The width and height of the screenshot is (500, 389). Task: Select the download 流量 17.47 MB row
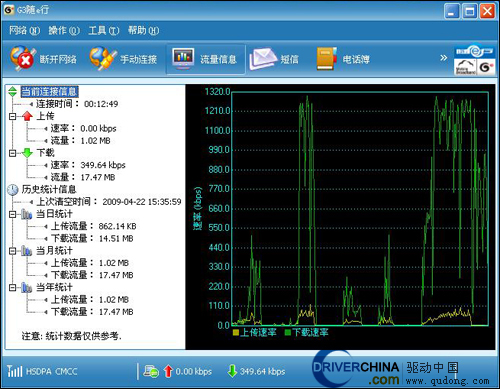tap(83, 177)
